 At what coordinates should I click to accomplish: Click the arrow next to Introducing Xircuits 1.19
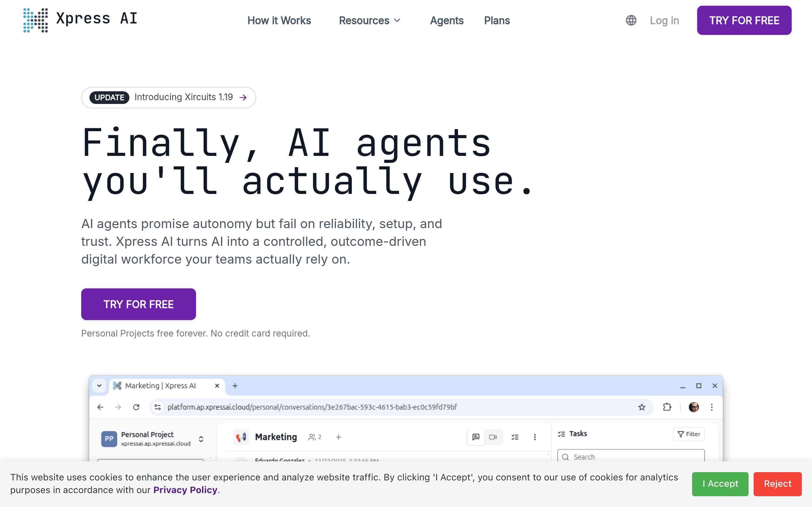pyautogui.click(x=243, y=98)
